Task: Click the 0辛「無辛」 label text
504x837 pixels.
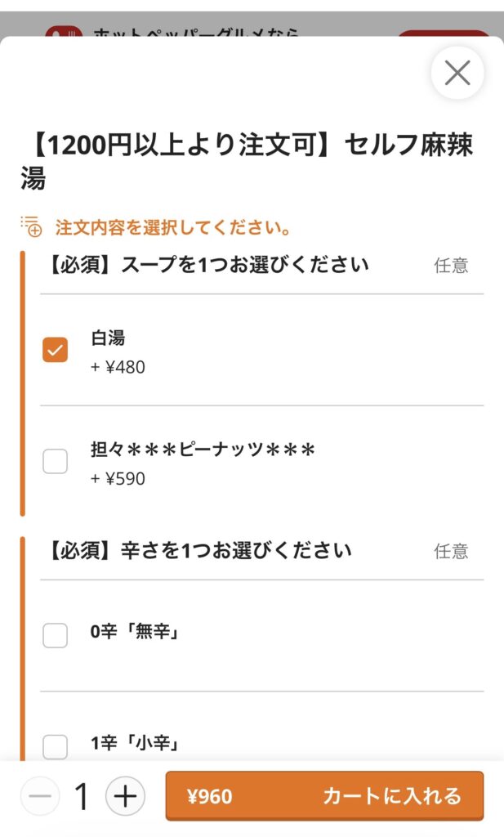Action: coord(134,632)
